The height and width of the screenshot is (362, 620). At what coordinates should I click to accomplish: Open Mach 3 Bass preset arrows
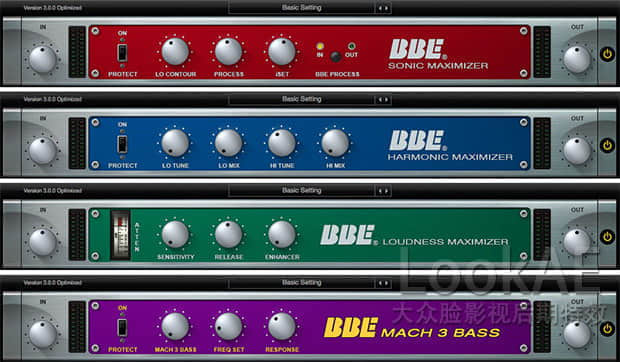tap(383, 283)
